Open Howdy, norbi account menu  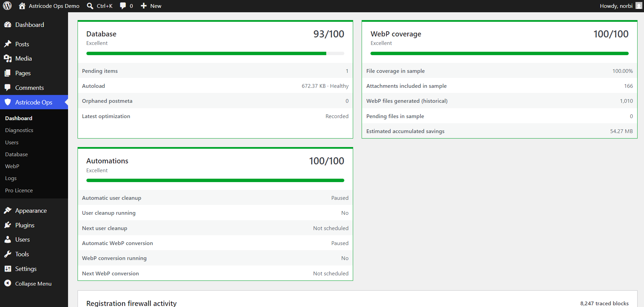point(616,6)
